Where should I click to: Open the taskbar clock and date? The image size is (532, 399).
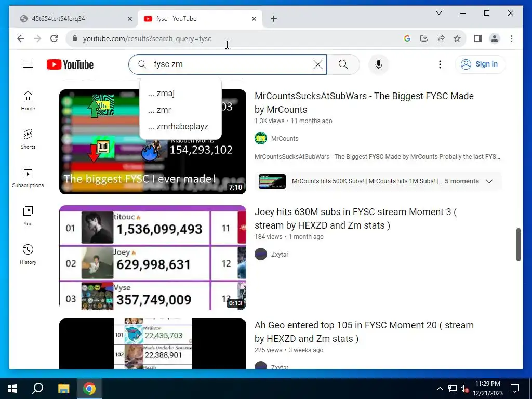[488, 389]
